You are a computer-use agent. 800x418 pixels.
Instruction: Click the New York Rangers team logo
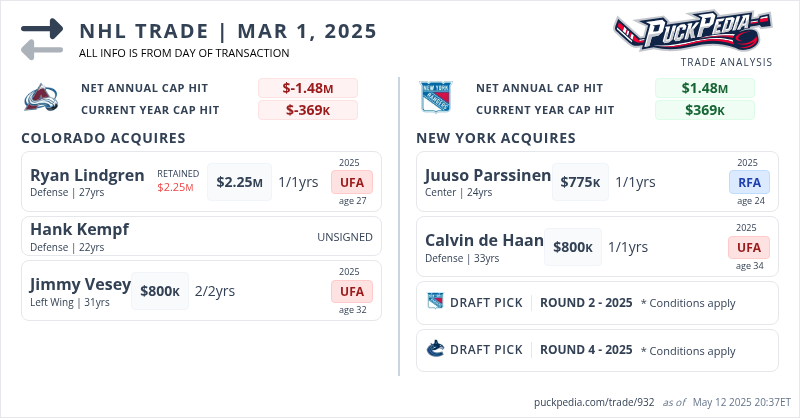pyautogui.click(x=435, y=99)
